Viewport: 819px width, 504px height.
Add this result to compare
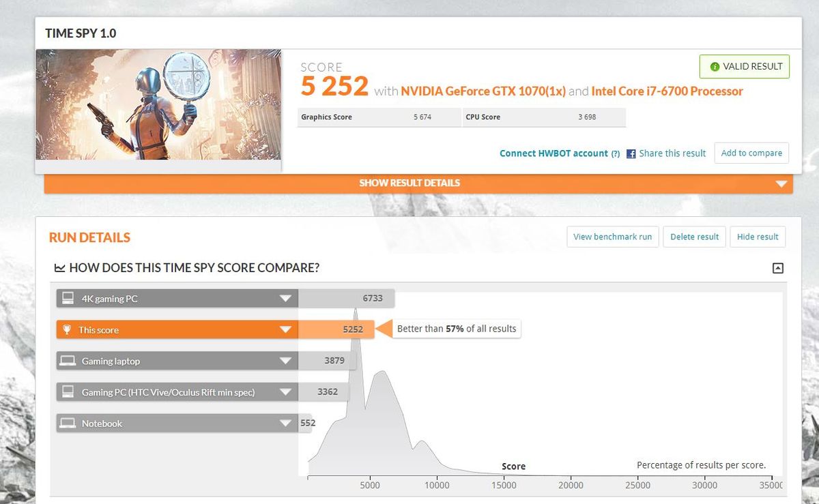(751, 153)
